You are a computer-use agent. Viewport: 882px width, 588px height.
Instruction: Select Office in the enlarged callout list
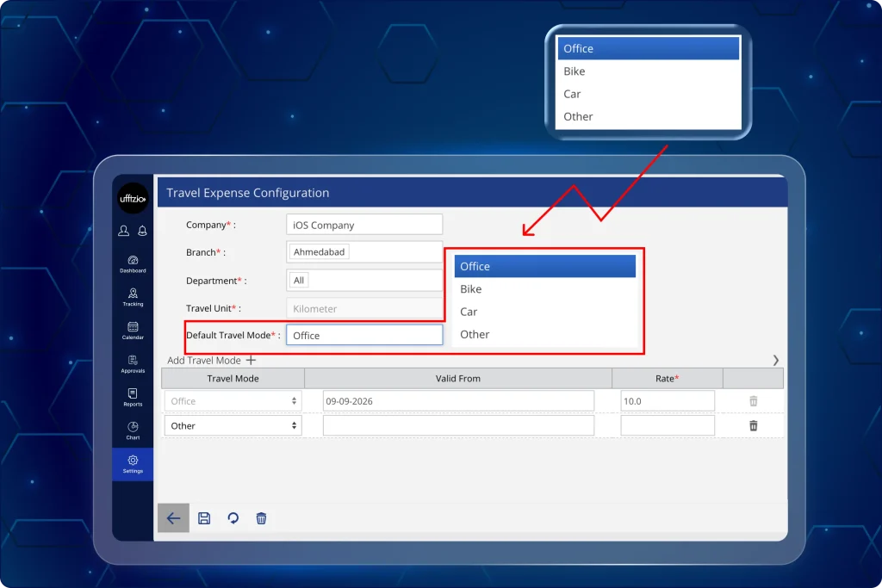(648, 48)
